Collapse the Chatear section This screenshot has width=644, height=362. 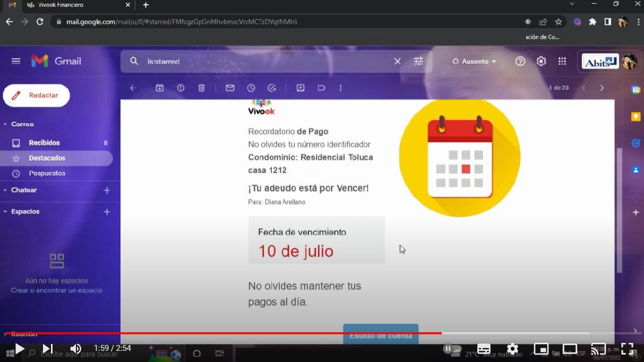(x=5, y=190)
